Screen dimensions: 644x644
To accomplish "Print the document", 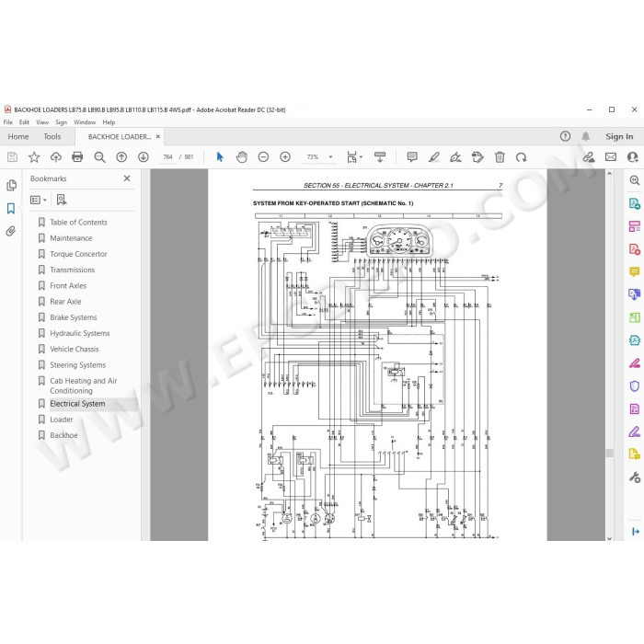I will pyautogui.click(x=77, y=157).
